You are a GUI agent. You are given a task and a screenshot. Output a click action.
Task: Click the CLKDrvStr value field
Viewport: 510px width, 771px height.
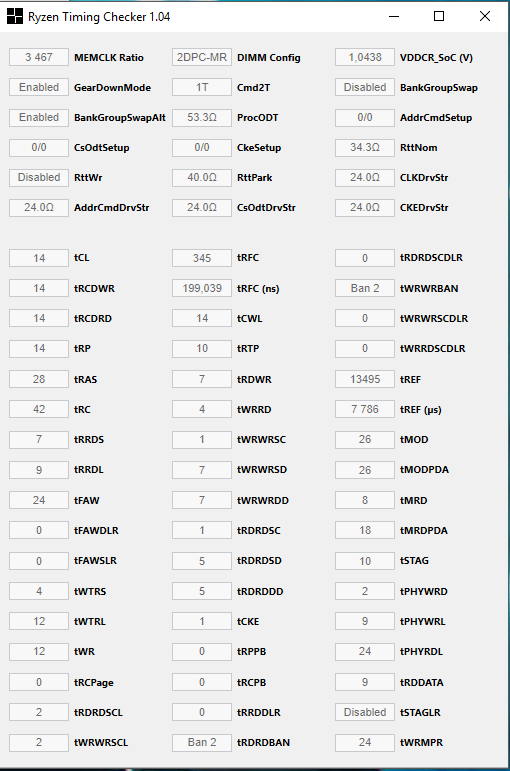click(365, 178)
